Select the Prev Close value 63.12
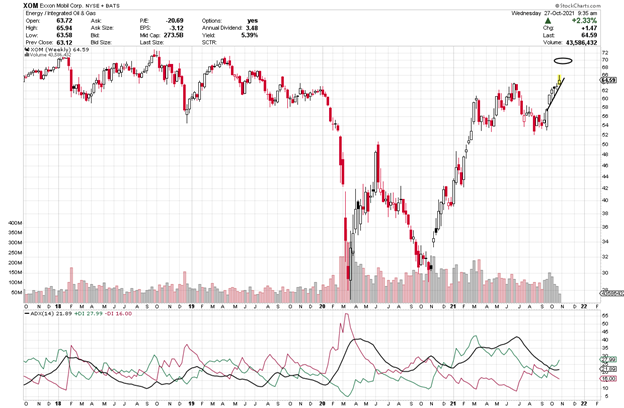Viewport: 624px width, 408px height. pyautogui.click(x=64, y=42)
